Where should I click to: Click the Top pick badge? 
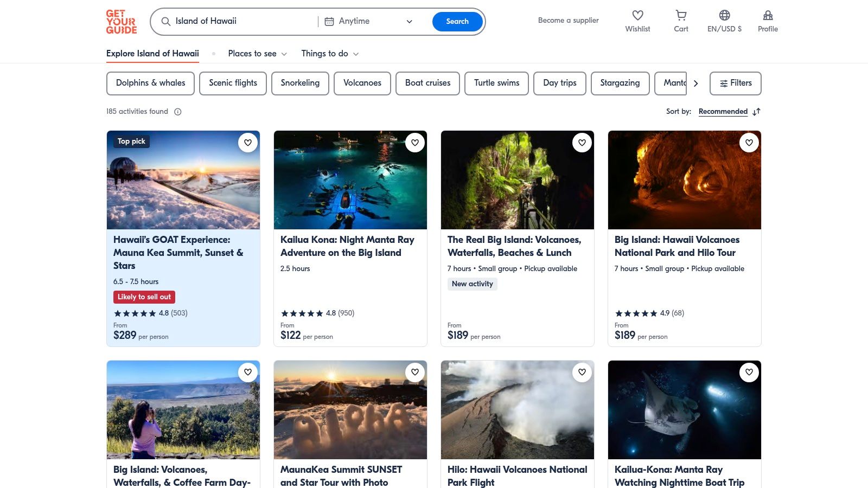pos(131,142)
